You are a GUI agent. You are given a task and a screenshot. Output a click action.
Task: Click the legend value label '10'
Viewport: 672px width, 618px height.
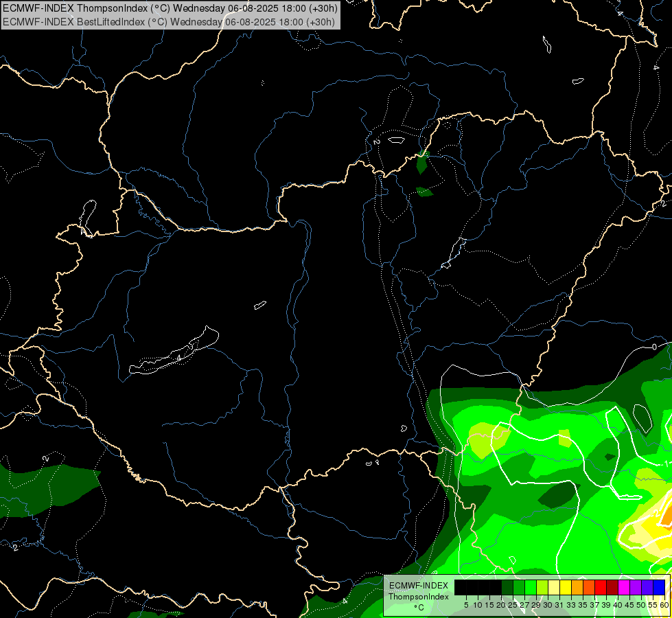[478, 605]
